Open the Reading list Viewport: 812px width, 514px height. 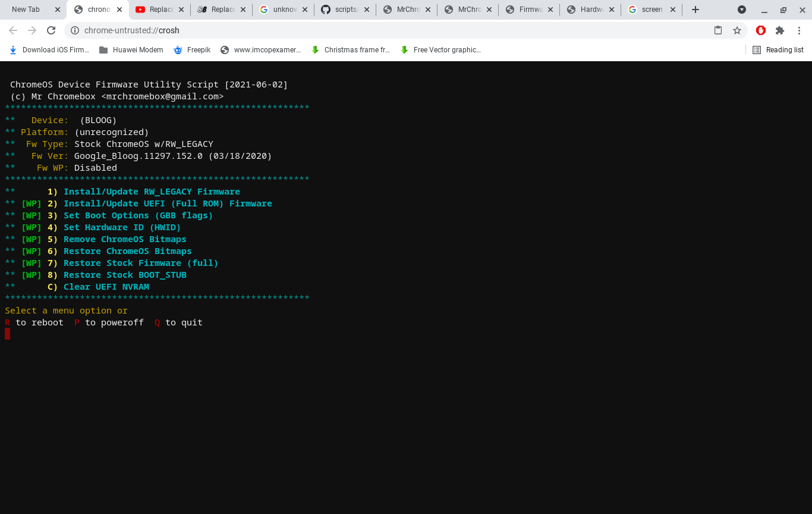tap(778, 50)
